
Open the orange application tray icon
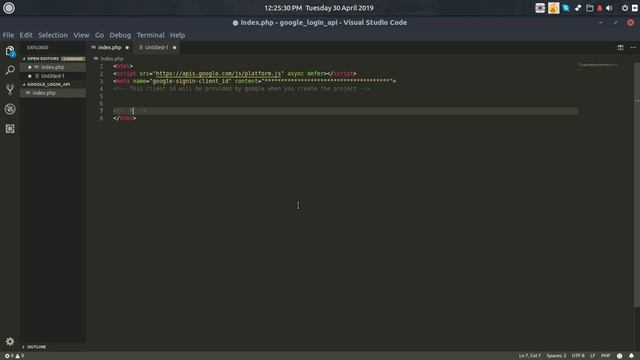coord(553,8)
